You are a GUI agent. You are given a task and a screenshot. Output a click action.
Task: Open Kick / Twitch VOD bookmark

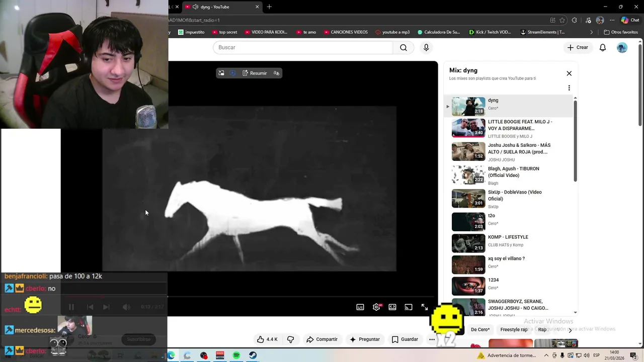[x=490, y=32]
